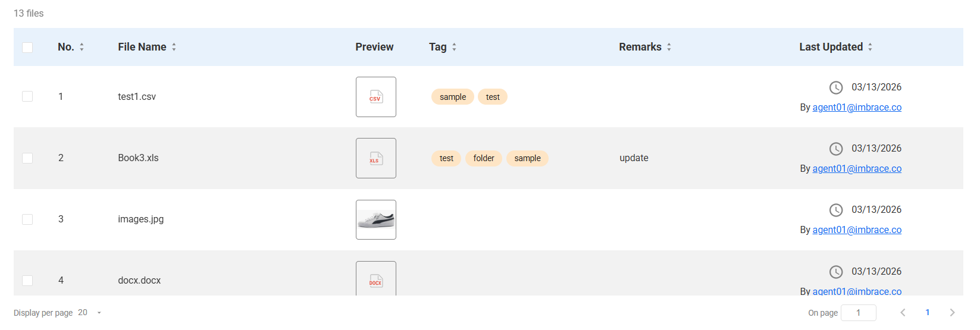Screen dimensions: 980x330
Task: Open the XLS preview icon for Book3.xls
Action: pyautogui.click(x=375, y=158)
